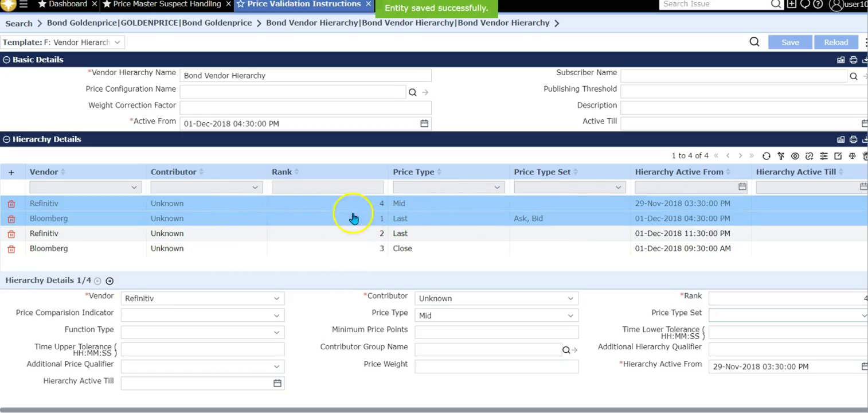Open the Template dropdown

tap(62, 42)
